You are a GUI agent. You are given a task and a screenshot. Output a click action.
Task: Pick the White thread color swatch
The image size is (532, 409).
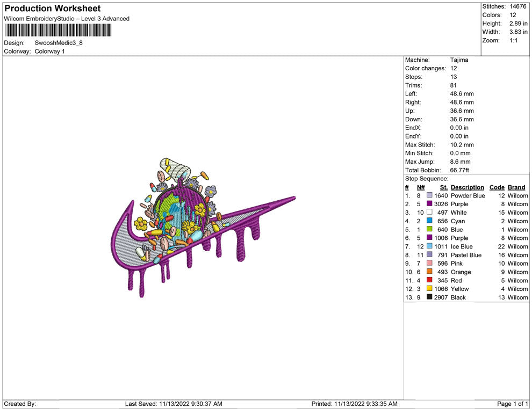[429, 212]
